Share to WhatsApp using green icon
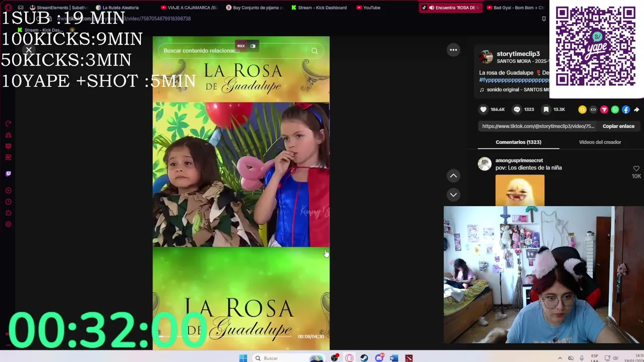The height and width of the screenshot is (362, 644). click(x=615, y=110)
